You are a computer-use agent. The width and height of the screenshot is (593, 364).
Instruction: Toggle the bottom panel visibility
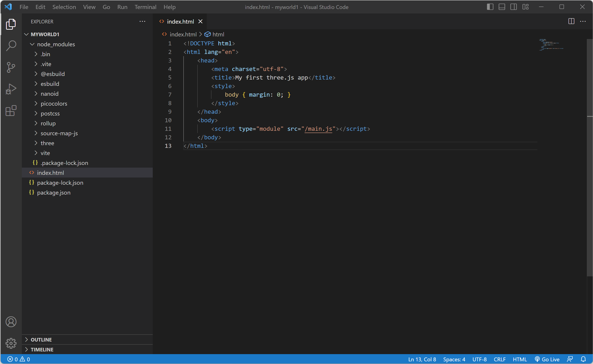[502, 7]
